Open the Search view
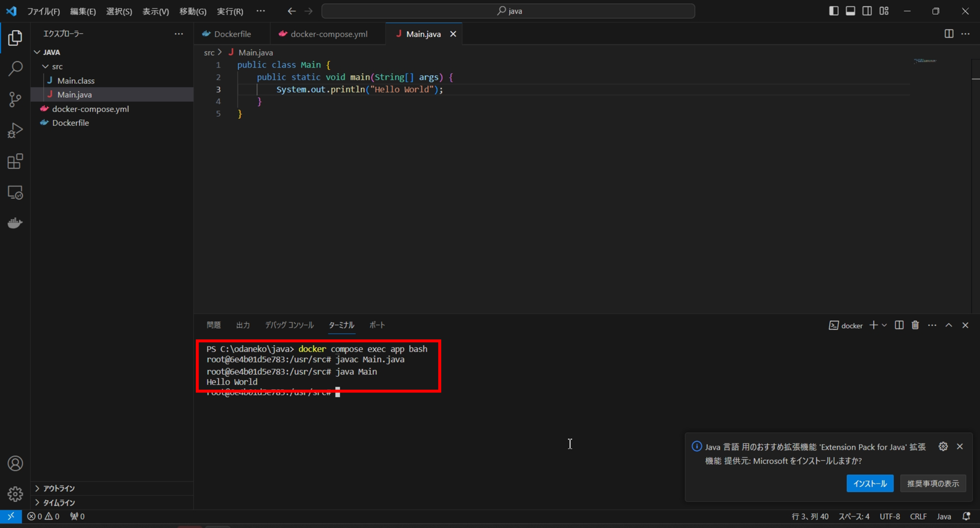The height and width of the screenshot is (528, 980). click(x=15, y=68)
